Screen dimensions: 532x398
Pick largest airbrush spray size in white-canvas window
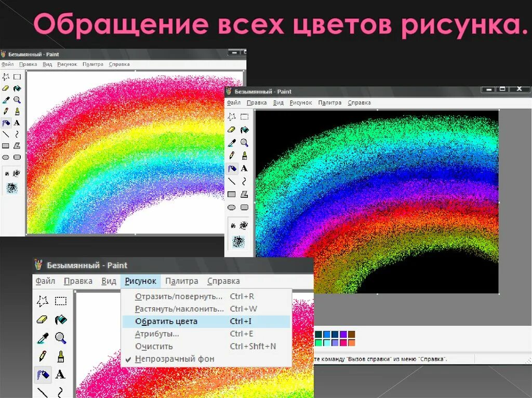[x=12, y=187]
